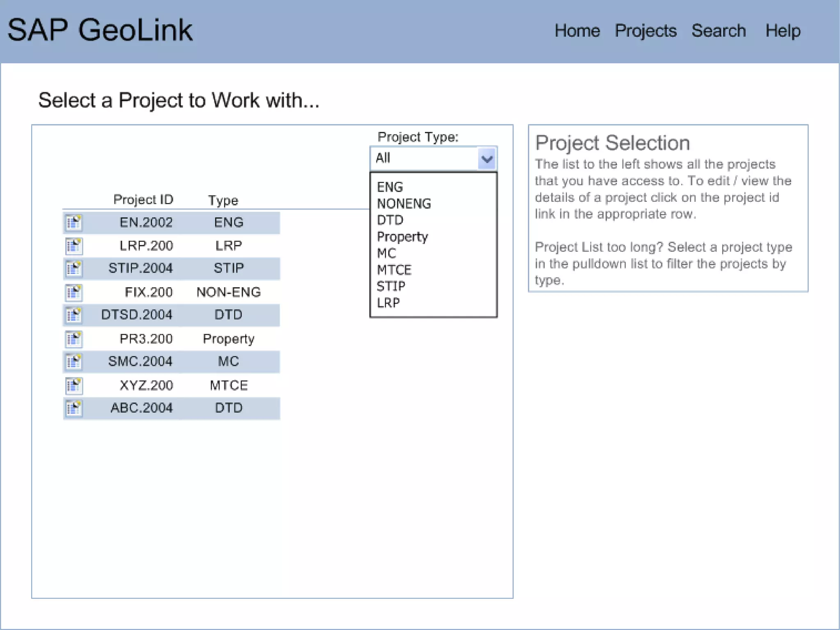This screenshot has width=840, height=630.
Task: Click the Project Selection heading
Action: pyautogui.click(x=612, y=143)
